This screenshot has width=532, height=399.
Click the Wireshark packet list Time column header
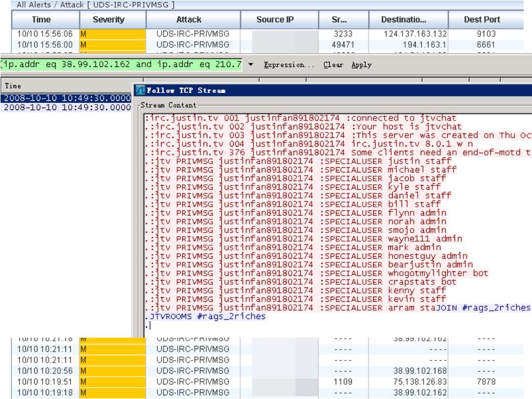click(66, 86)
